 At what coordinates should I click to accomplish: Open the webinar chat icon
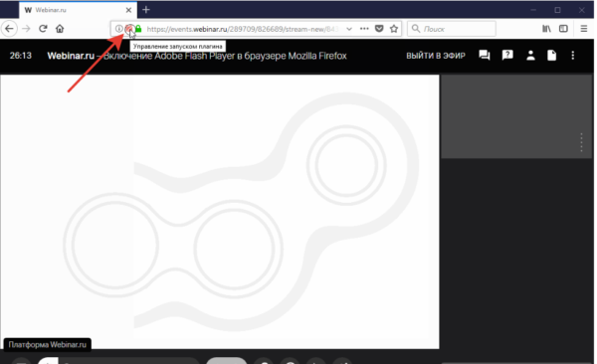(x=485, y=56)
